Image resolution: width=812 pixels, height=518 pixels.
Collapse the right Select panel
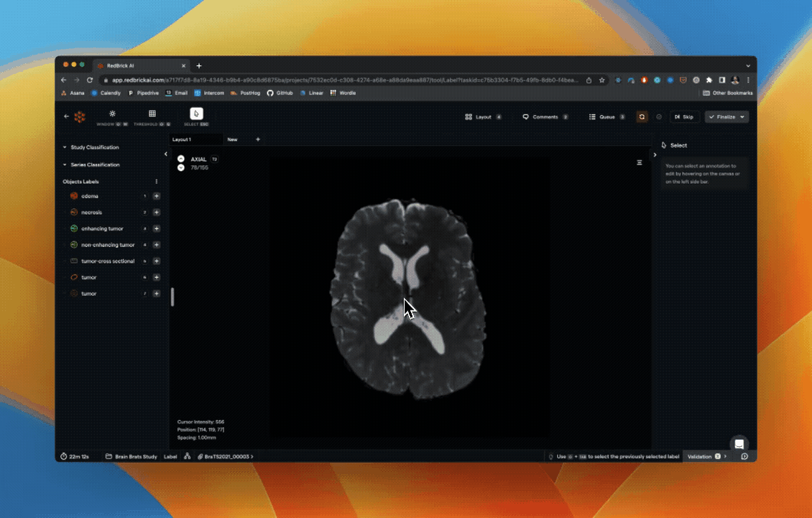pyautogui.click(x=655, y=154)
